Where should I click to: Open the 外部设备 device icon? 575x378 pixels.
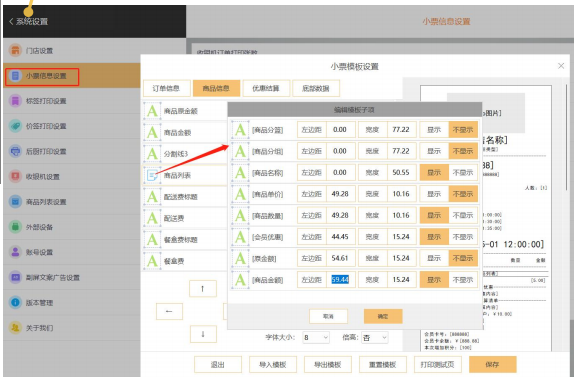[15, 227]
